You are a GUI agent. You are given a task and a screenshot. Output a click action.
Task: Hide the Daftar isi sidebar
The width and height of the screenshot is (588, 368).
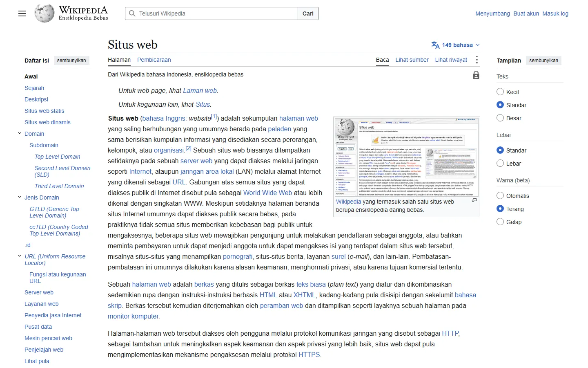coord(71,61)
